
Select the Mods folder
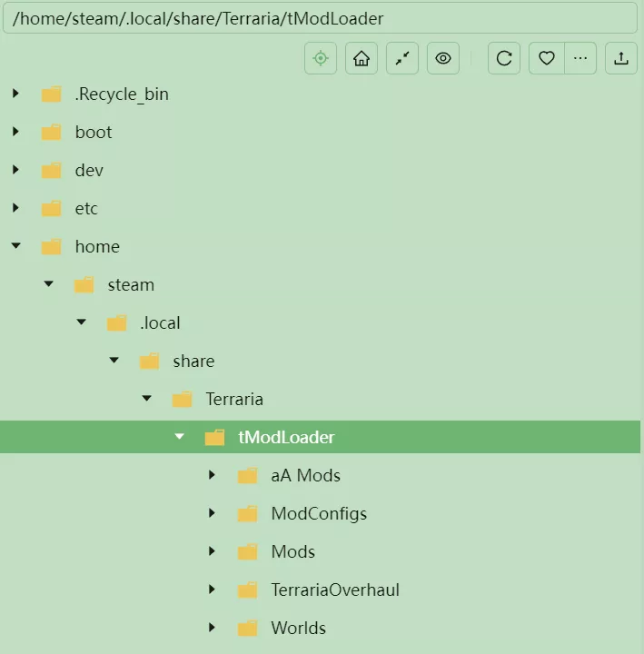coord(292,551)
